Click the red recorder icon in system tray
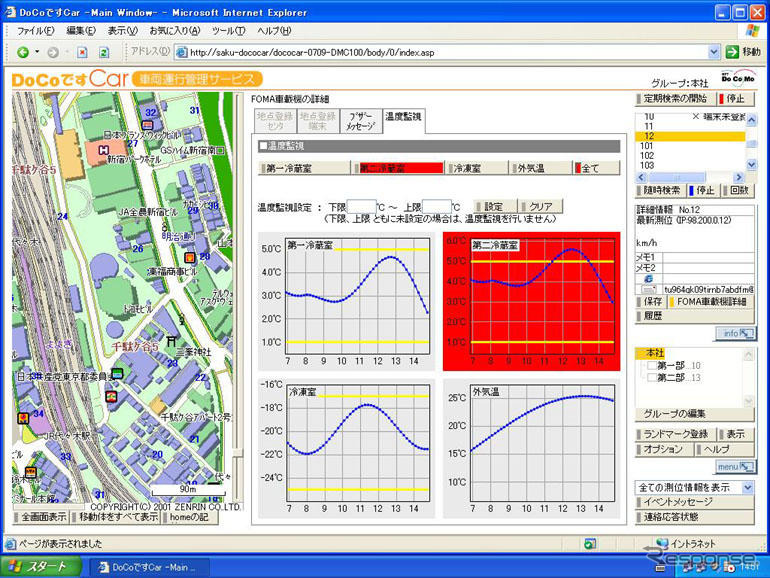 click(x=729, y=567)
